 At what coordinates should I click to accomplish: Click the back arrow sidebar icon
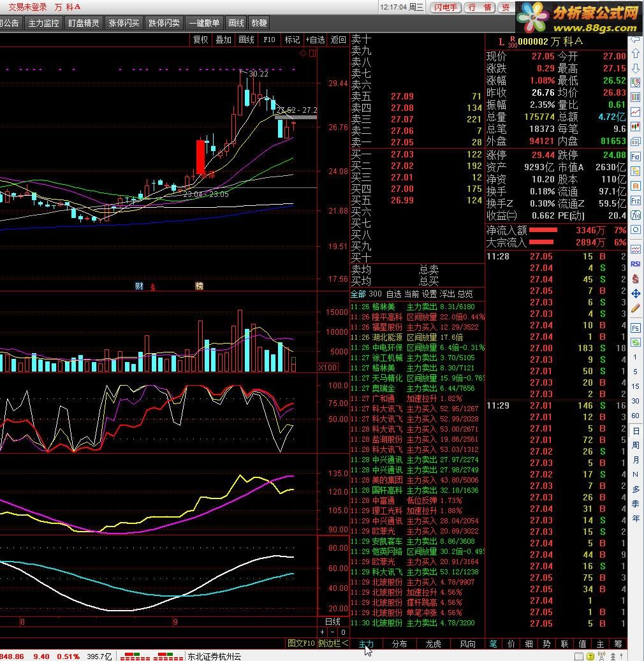pos(635,40)
